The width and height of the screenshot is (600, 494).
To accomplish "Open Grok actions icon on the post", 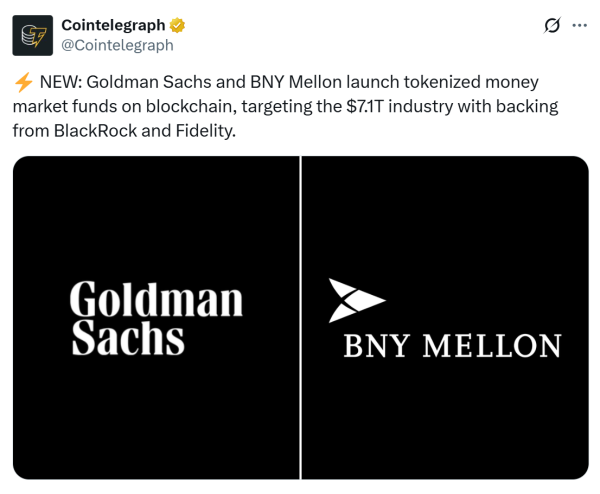I will click(551, 25).
